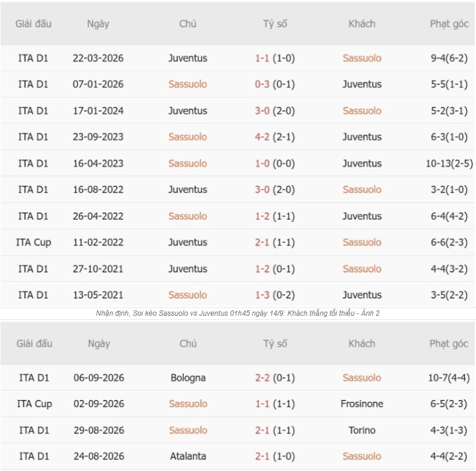Image resolution: width=476 pixels, height=471 pixels.
Task: Open the 10-13(2-5) corner stats cell
Action: tap(449, 164)
